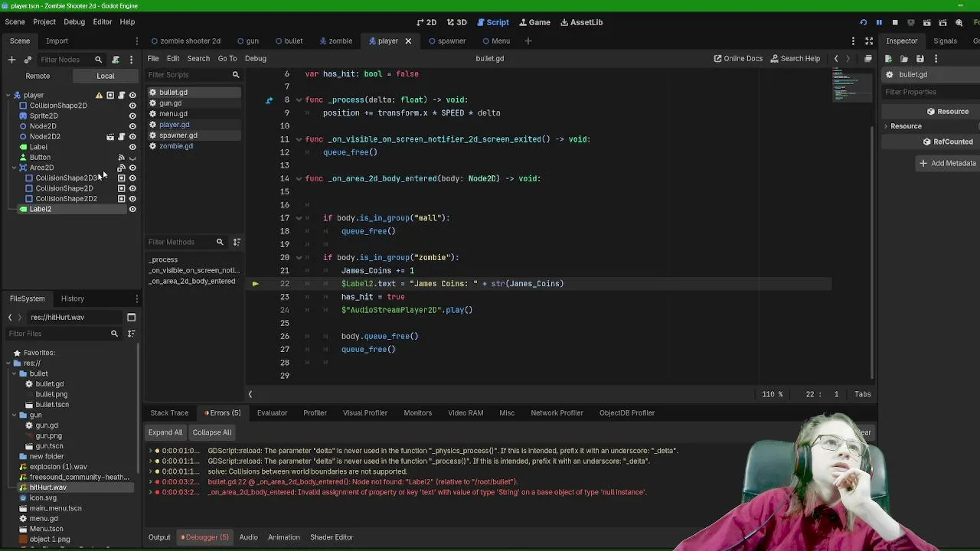Click the movie maker mode icon
The image size is (980, 551).
[959, 22]
